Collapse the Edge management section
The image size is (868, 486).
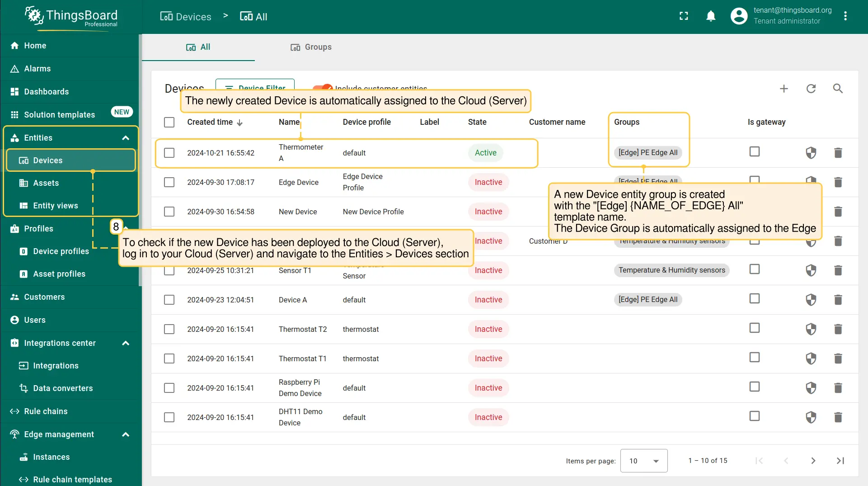pyautogui.click(x=126, y=434)
